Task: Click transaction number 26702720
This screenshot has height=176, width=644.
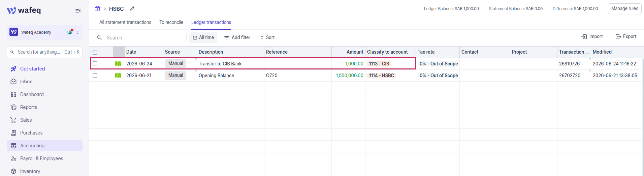Action: 570,76
